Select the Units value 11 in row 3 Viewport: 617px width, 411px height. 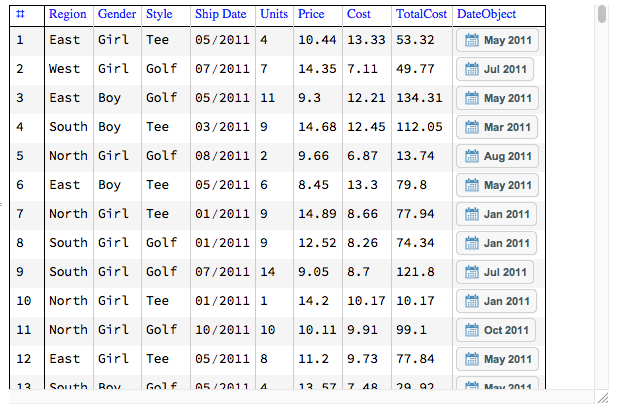coord(268,98)
